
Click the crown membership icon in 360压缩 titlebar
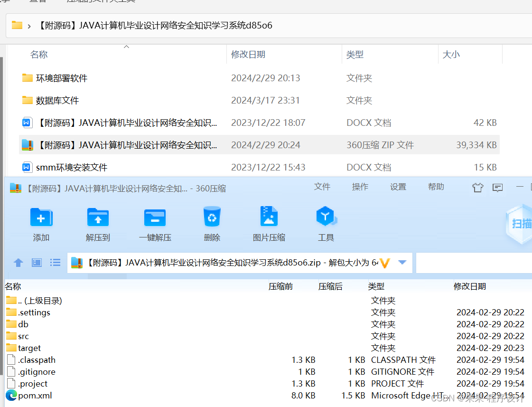coord(477,188)
